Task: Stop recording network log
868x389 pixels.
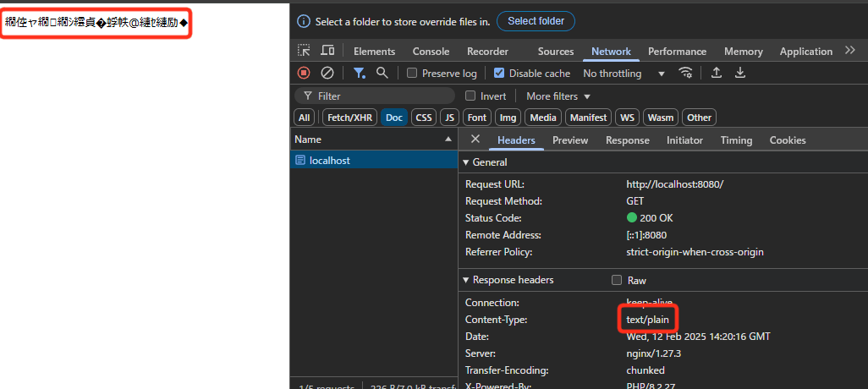Action: (304, 74)
